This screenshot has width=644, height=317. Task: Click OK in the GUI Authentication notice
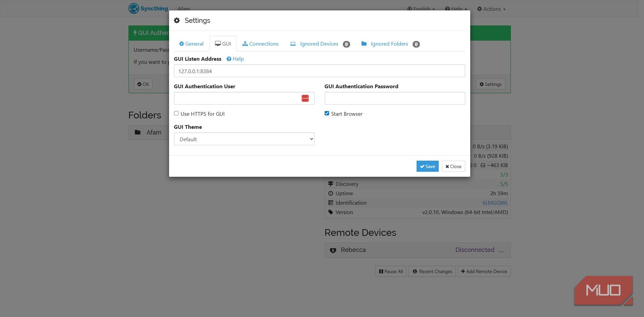click(143, 84)
